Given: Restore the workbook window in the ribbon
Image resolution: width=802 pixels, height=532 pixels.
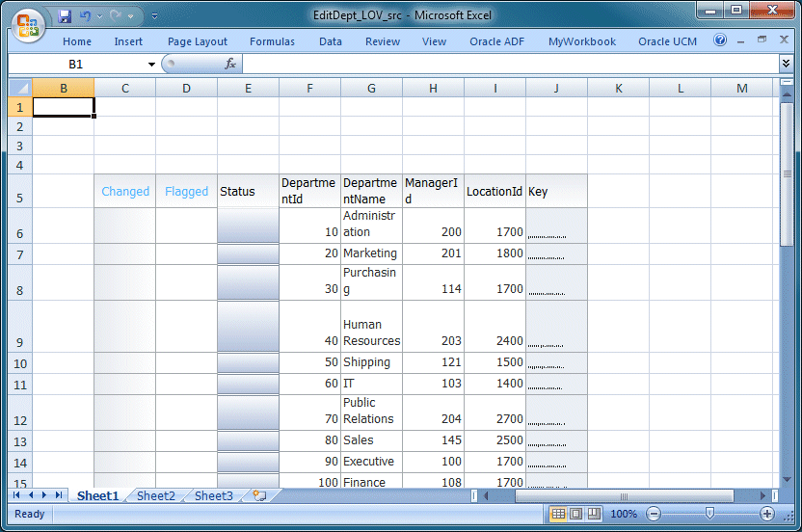Looking at the screenshot, I should [x=762, y=40].
